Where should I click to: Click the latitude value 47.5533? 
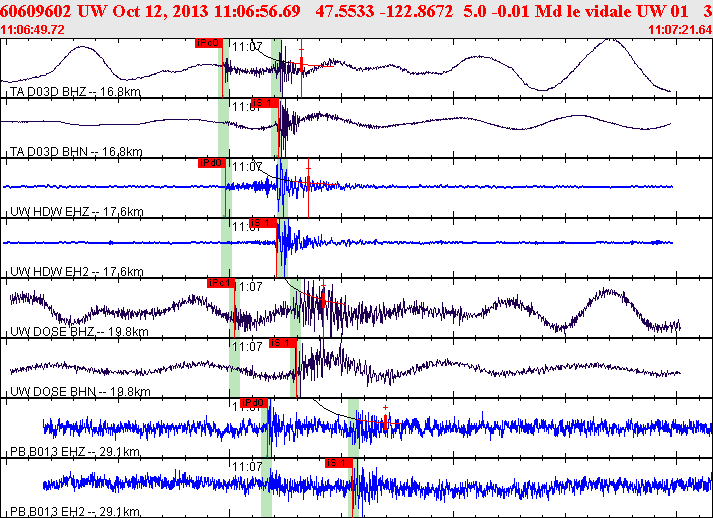[x=345, y=11]
